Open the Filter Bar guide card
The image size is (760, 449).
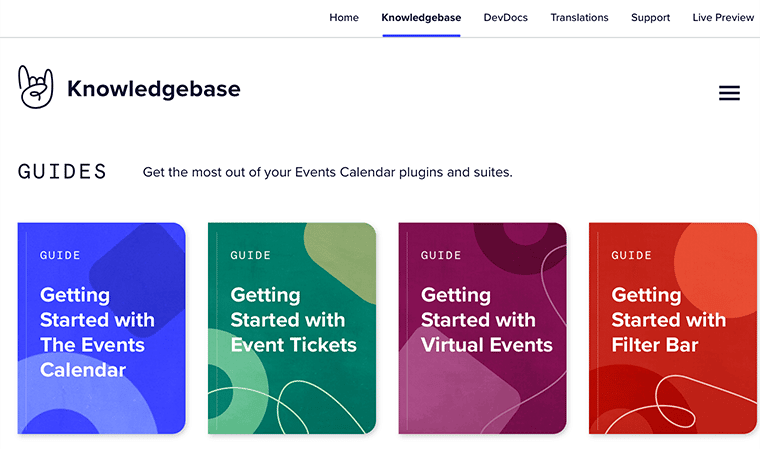pos(673,328)
